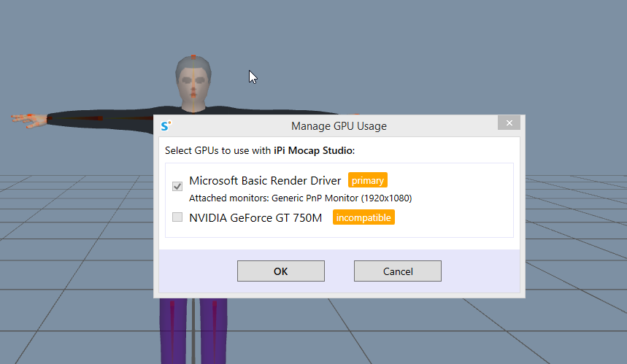Screen dimensions: 627x364
Task: Select the 'Microsoft Basic Render Driver' label
Action: coord(265,181)
